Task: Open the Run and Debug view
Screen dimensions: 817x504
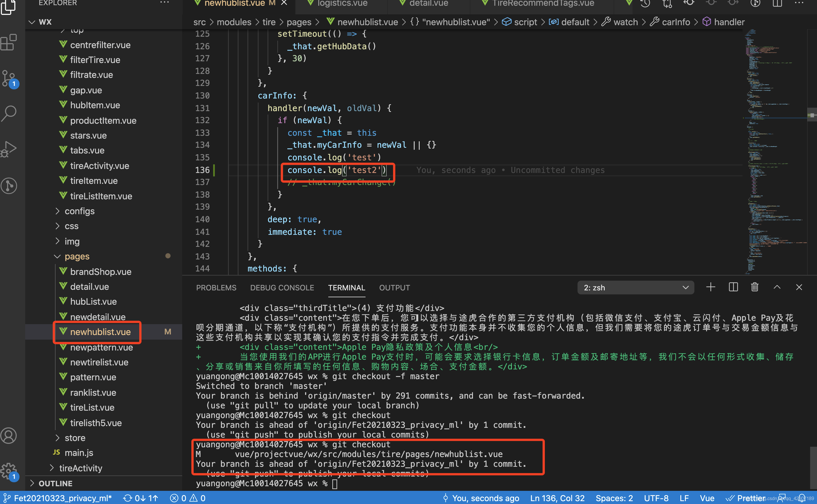Action: click(9, 149)
